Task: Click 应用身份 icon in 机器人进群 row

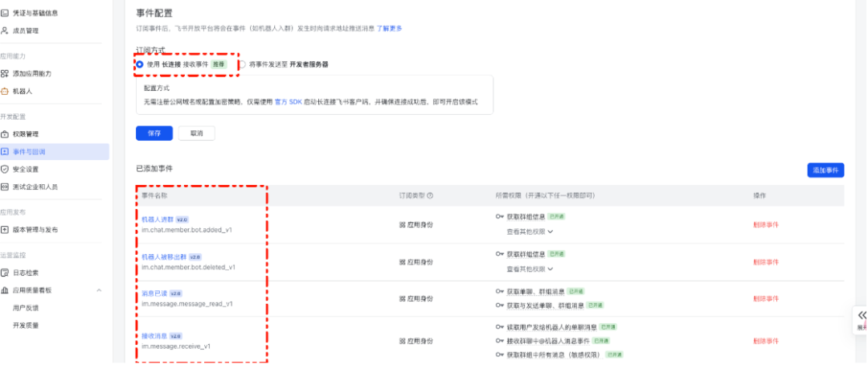Action: tap(403, 225)
